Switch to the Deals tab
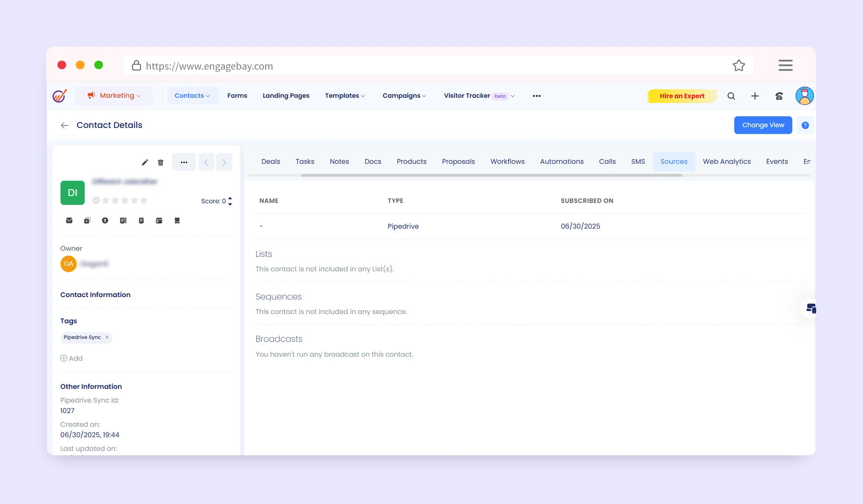The width and height of the screenshot is (863, 504). point(271,161)
